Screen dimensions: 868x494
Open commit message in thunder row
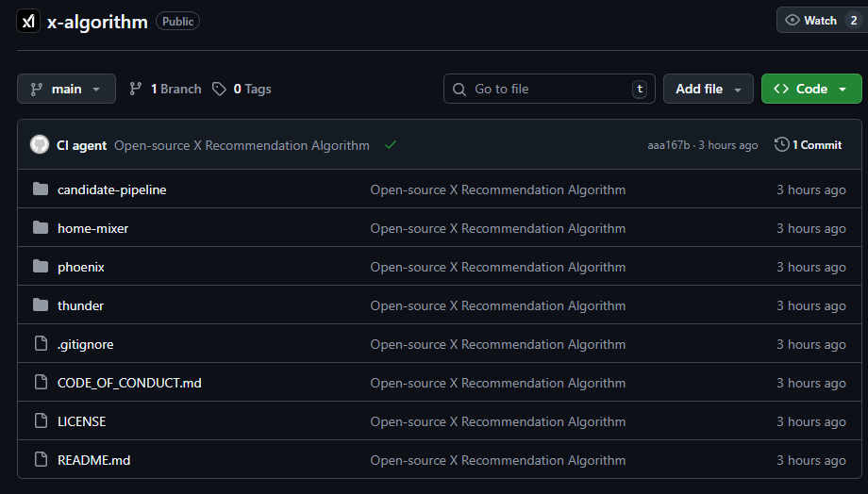pyautogui.click(x=498, y=305)
